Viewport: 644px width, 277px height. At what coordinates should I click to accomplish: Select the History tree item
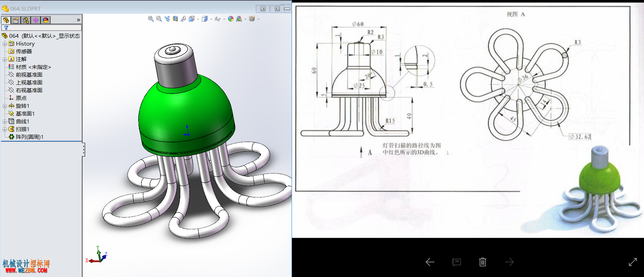(25, 44)
